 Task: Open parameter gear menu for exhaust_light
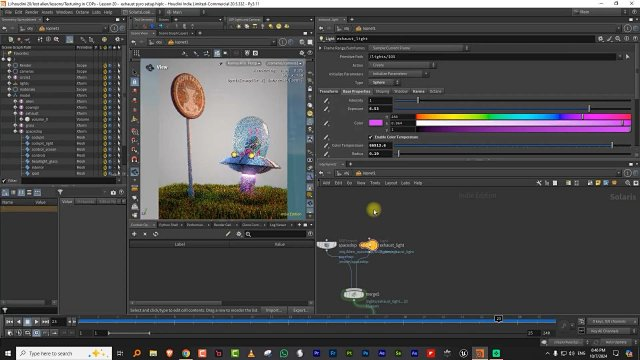[x=601, y=38]
